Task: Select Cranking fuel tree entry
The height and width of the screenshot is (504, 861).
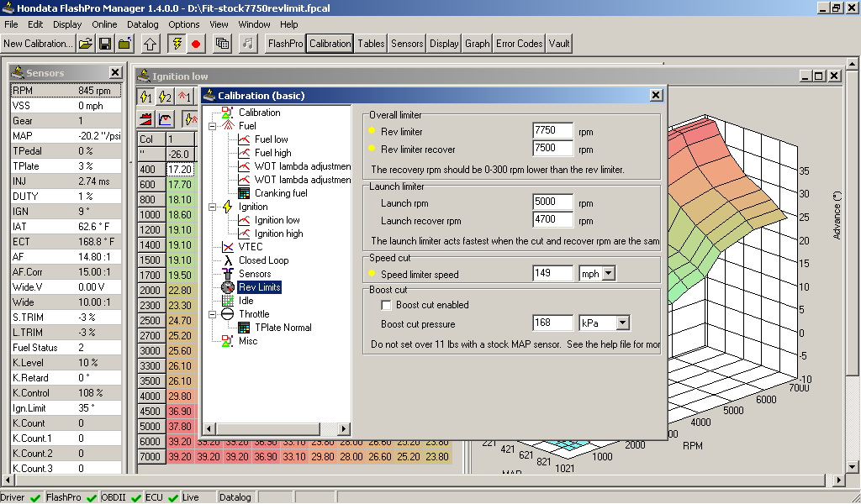Action: coord(281,193)
